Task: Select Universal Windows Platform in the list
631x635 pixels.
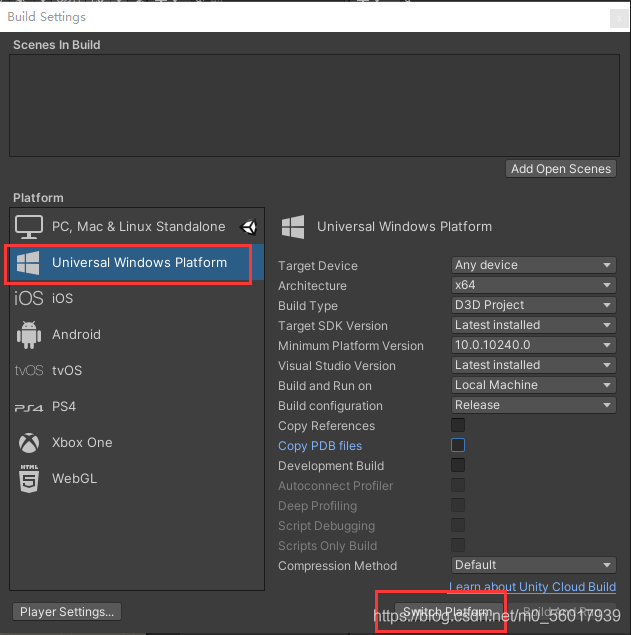Action: pos(137,263)
